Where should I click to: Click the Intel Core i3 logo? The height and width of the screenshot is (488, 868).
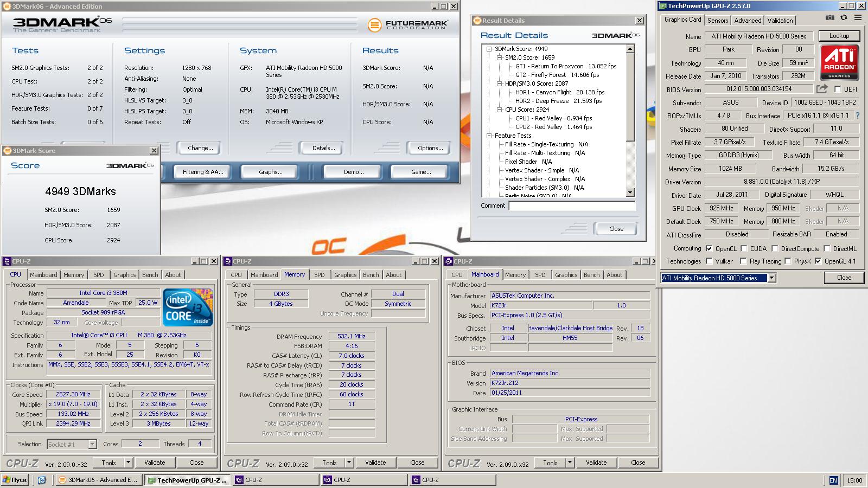click(x=187, y=307)
